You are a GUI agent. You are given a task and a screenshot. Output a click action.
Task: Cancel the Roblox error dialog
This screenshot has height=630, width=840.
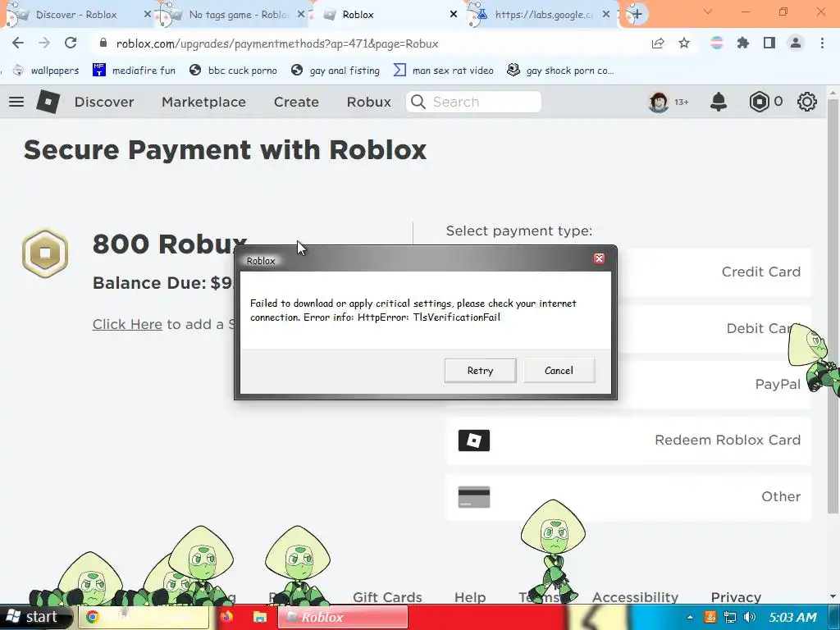(559, 370)
